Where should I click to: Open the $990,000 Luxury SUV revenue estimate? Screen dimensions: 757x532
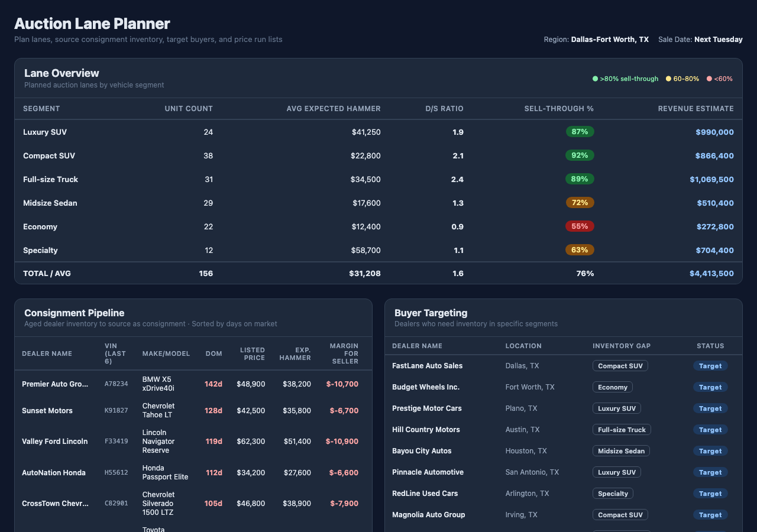(714, 132)
